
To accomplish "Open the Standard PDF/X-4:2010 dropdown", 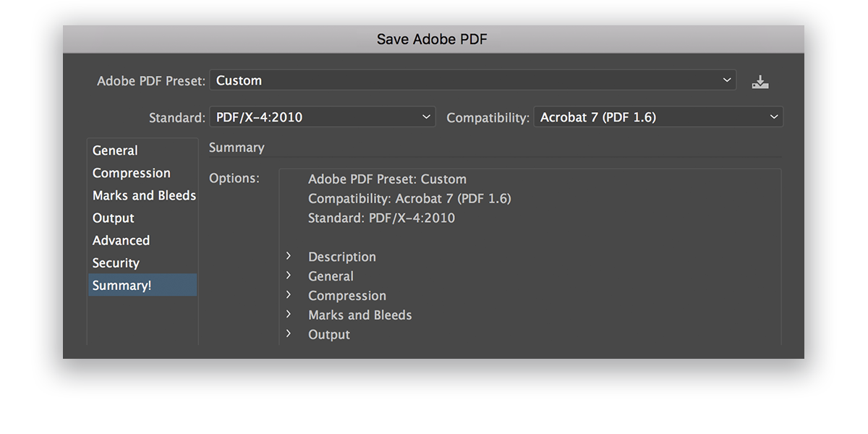I will [323, 117].
